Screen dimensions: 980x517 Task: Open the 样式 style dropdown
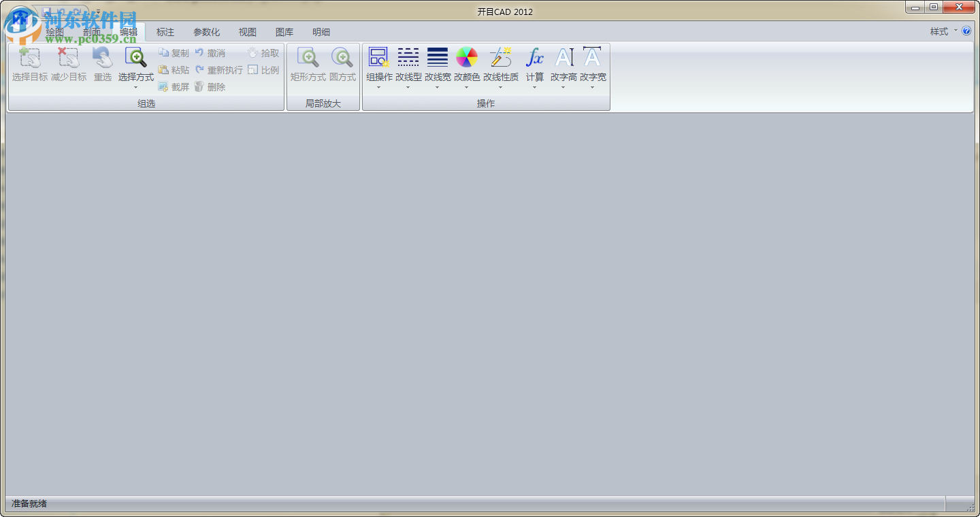[943, 31]
